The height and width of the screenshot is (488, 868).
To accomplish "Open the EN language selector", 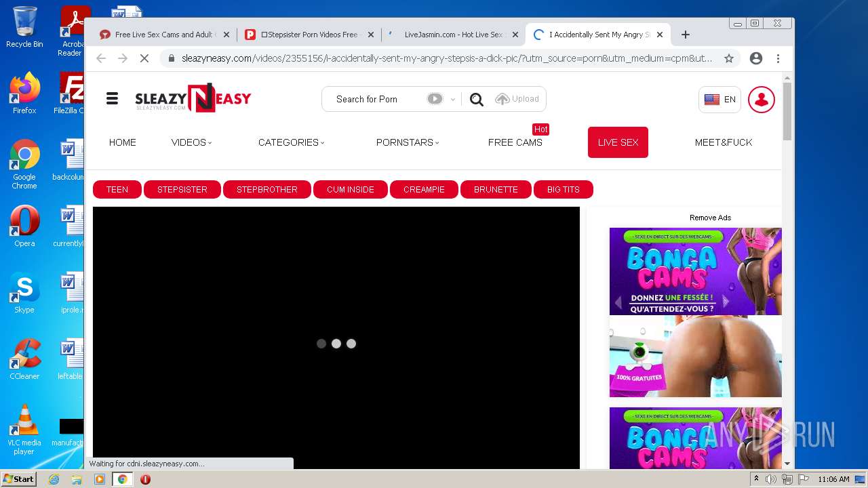I will coord(719,100).
